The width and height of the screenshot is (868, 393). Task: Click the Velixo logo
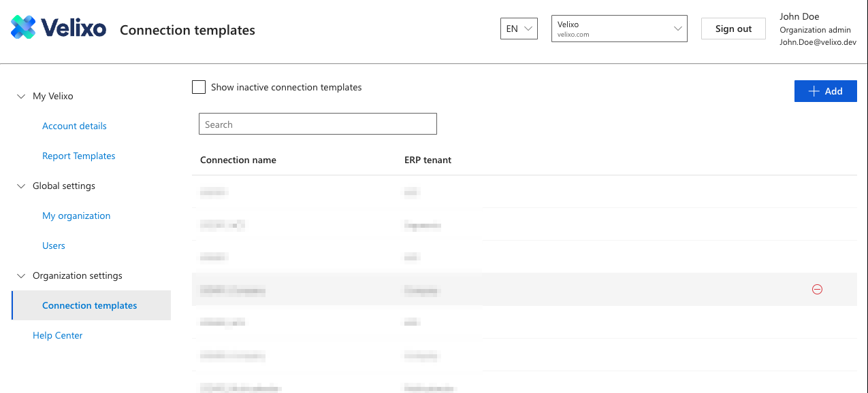[x=59, y=28]
